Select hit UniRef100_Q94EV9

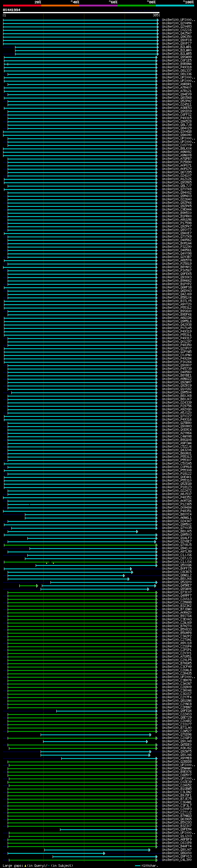(x=177, y=94)
